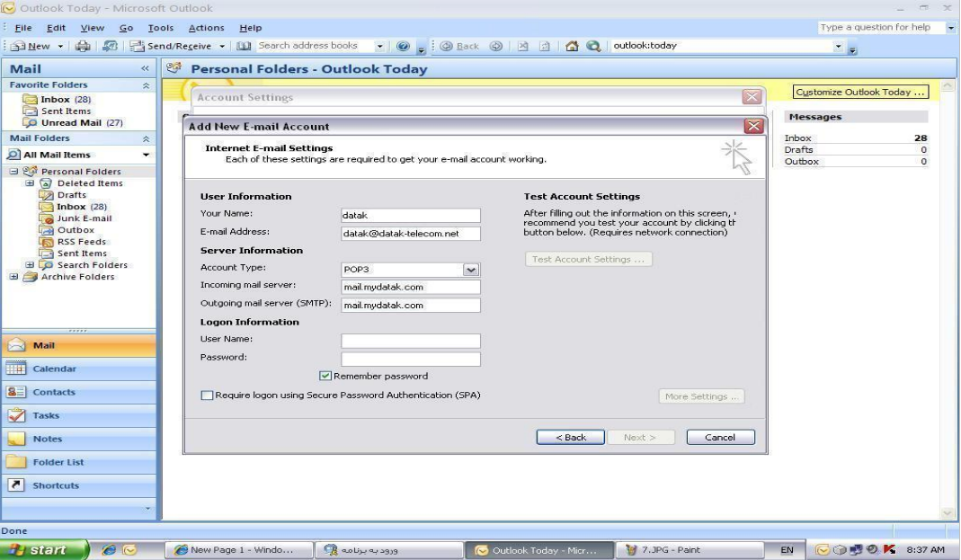Open New button dropdown arrow
Screen dimensions: 961x560
click(x=60, y=46)
